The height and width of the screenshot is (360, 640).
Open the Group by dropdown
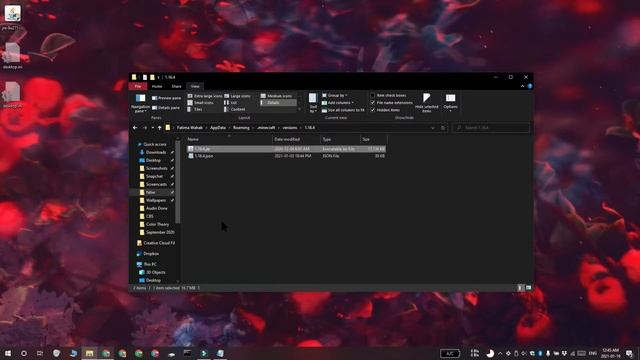[335, 96]
